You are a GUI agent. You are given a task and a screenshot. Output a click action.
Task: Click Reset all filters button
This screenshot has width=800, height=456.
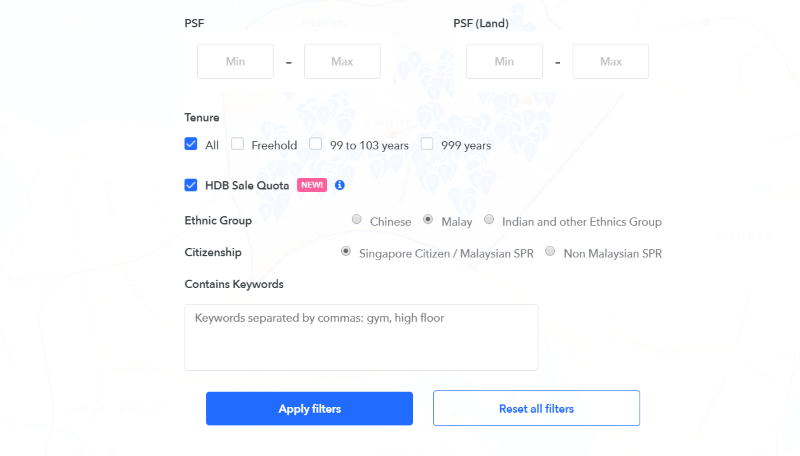536,408
